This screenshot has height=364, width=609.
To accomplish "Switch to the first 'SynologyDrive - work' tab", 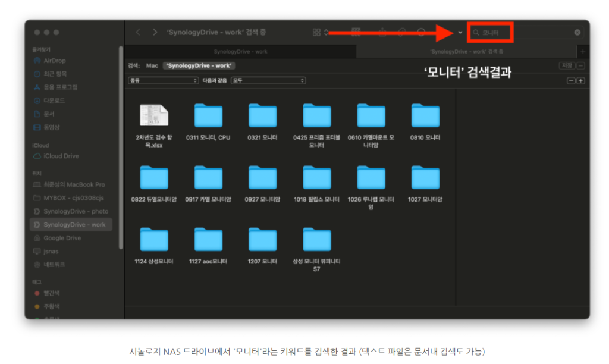I will 240,52.
